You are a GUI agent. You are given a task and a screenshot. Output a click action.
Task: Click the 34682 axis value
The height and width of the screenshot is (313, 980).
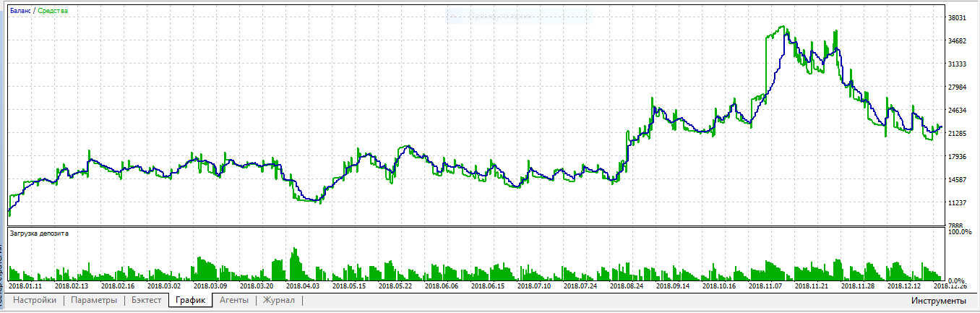tap(957, 41)
